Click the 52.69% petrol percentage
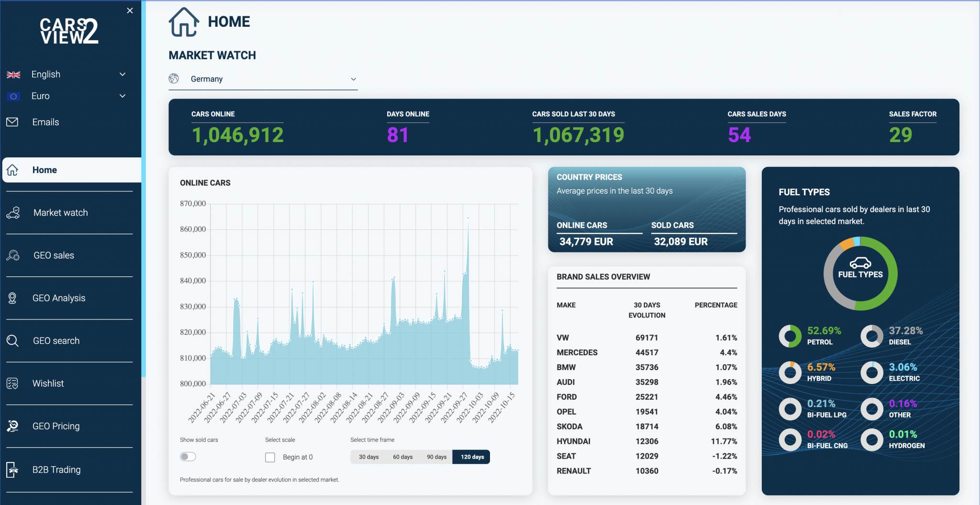 824,330
